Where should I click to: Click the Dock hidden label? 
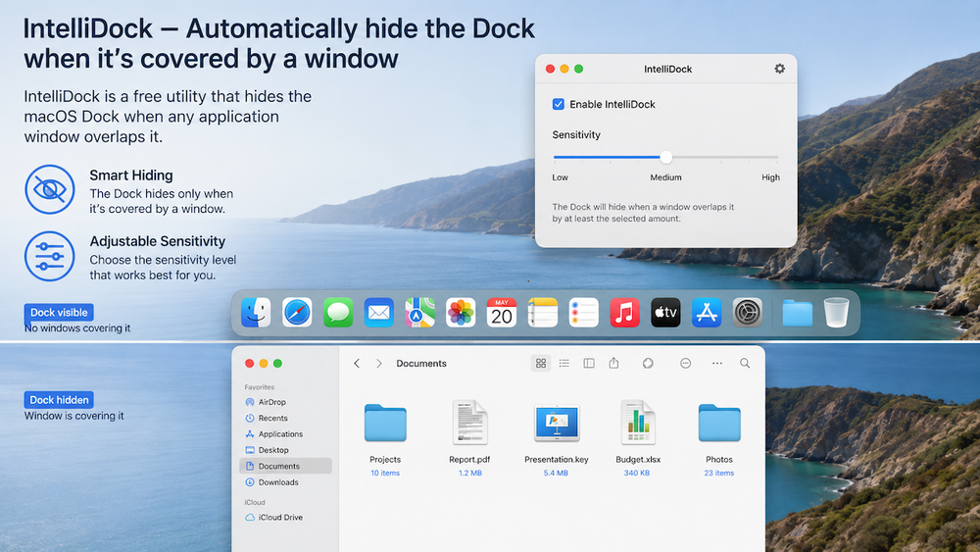[60, 400]
